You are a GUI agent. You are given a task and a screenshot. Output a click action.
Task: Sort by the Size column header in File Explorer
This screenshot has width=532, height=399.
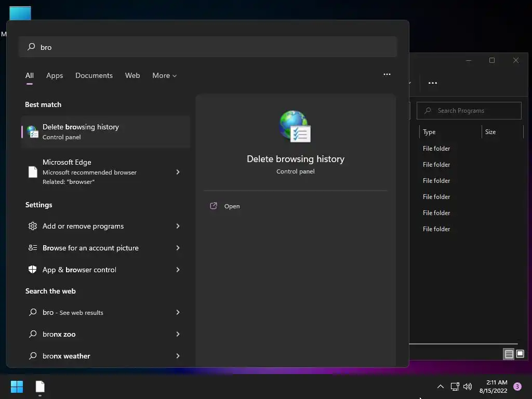coord(502,132)
